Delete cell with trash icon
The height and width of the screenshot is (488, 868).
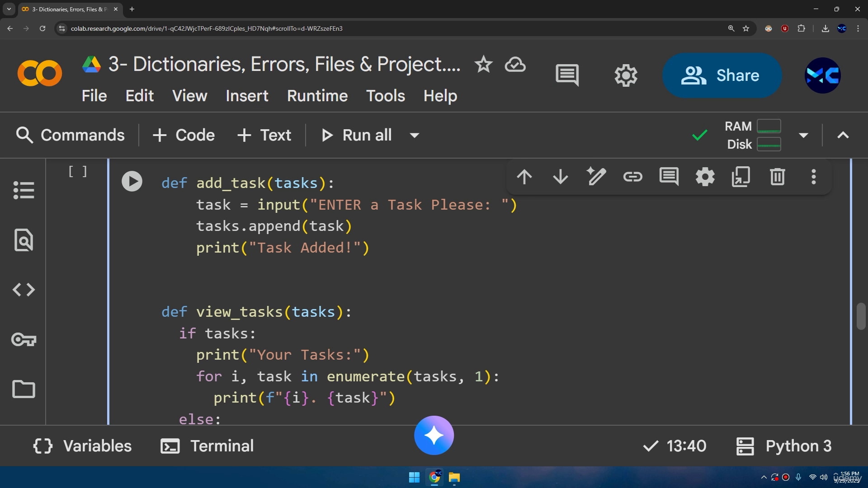[x=777, y=177]
